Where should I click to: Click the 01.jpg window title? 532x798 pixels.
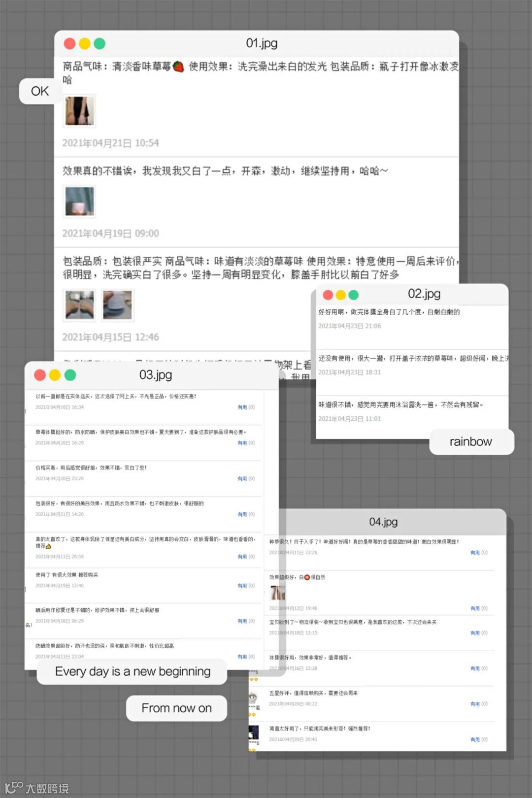[262, 43]
